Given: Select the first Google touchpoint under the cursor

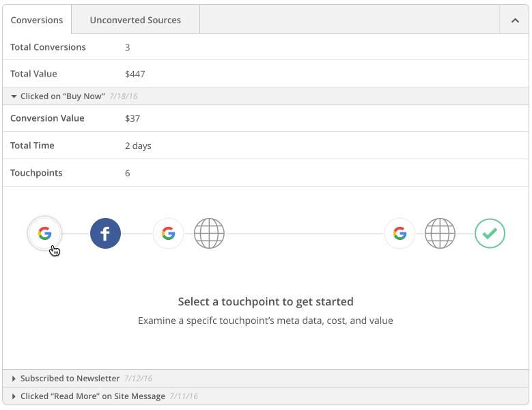Looking at the screenshot, I should (x=44, y=234).
